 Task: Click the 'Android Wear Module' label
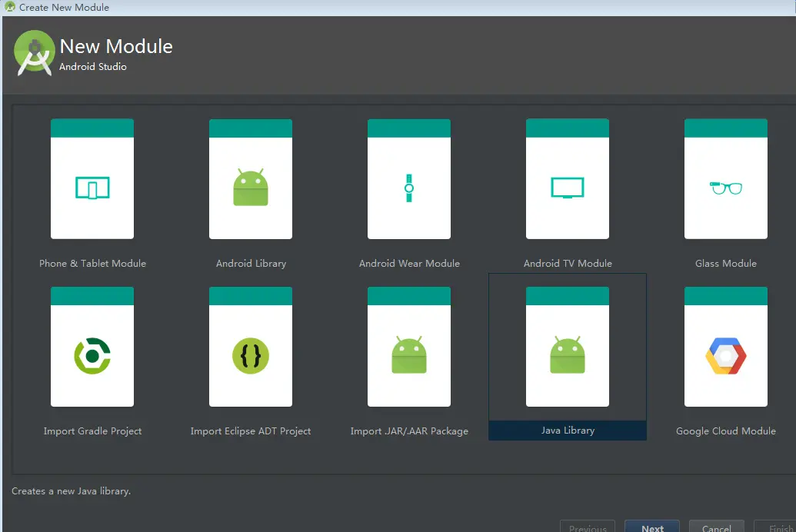[x=409, y=264]
